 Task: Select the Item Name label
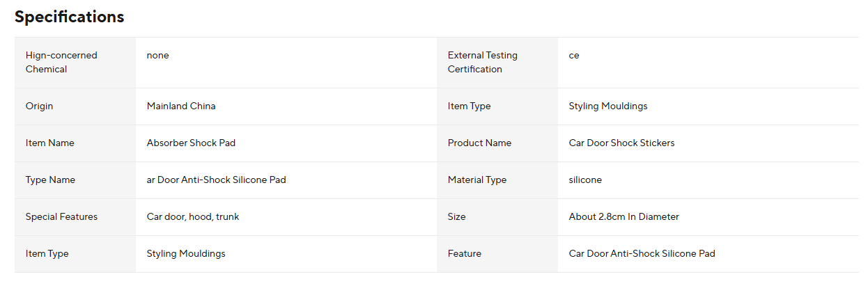(x=50, y=143)
